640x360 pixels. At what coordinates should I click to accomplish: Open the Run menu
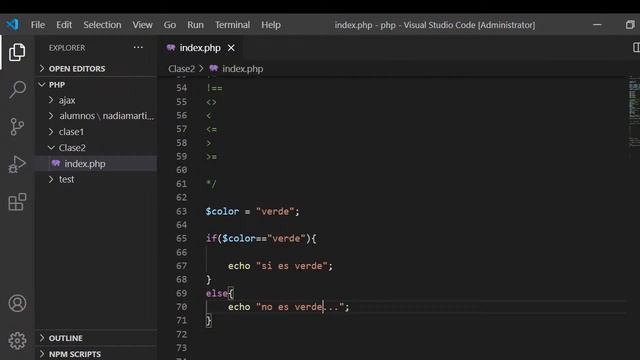click(x=195, y=24)
